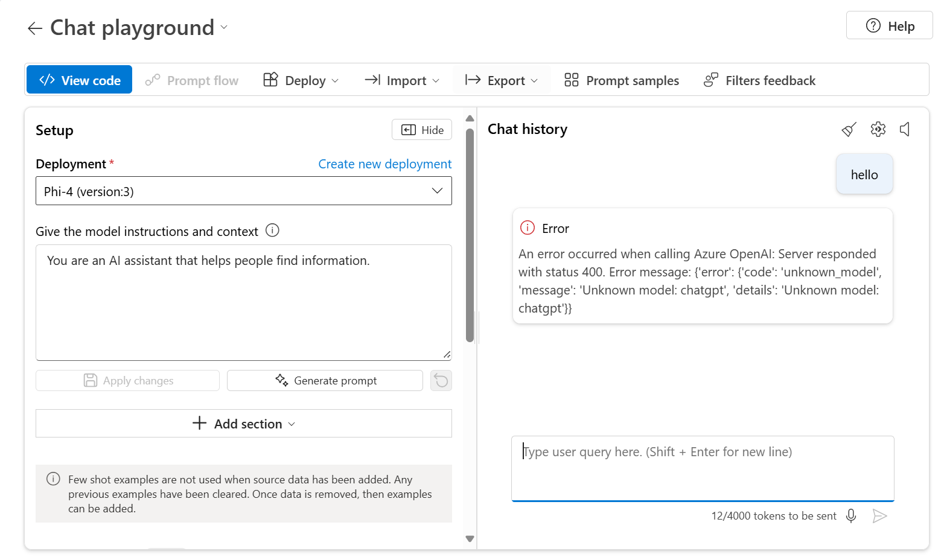This screenshot has width=944, height=560.
Task: Toggle the speaker audio icon in Chat history
Action: [x=905, y=129]
